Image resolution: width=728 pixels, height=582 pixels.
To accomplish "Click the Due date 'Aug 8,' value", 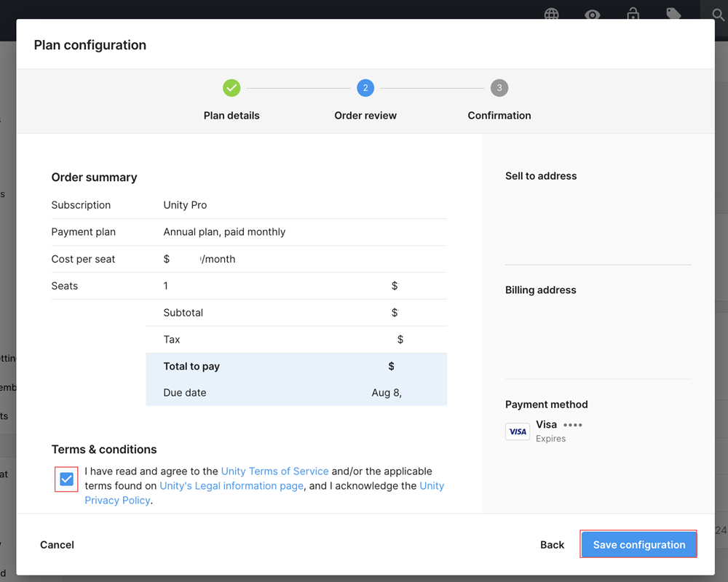I will (x=387, y=393).
